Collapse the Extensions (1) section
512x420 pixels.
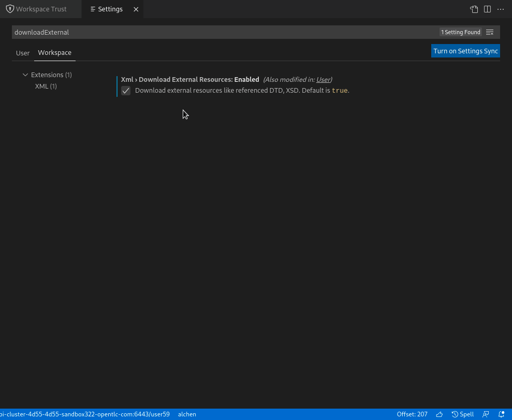click(25, 75)
